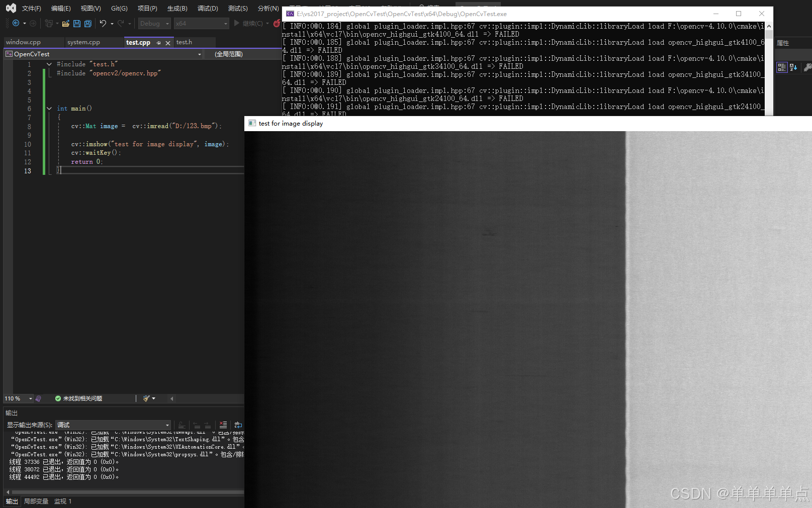
Task: Click the Redo arrow icon
Action: 121,23
